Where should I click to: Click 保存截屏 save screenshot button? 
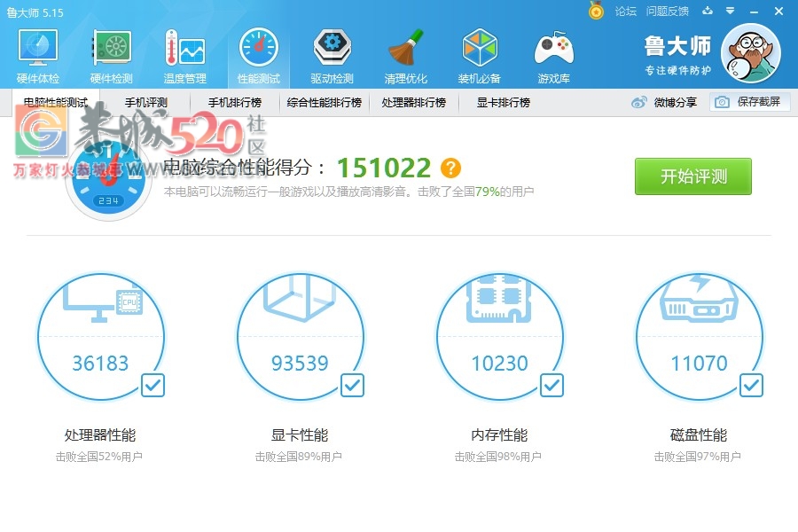pyautogui.click(x=749, y=102)
